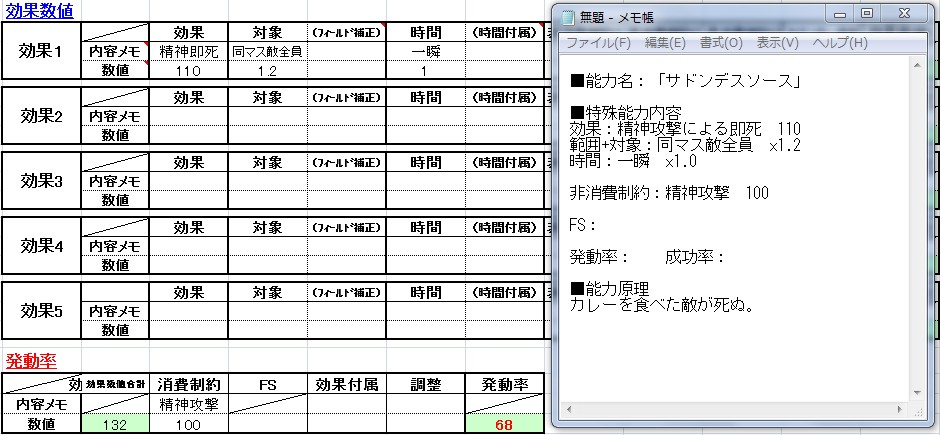
Task: Maximize the メモ帳 window
Action: coord(867,13)
